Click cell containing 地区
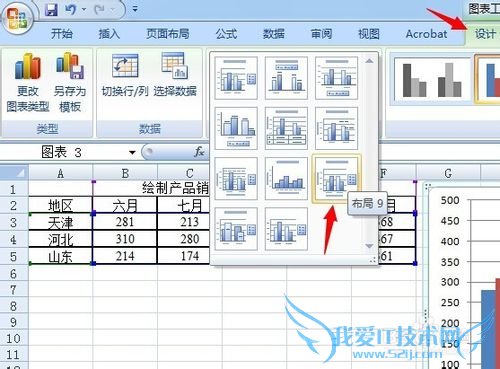This screenshot has width=500, height=369. coord(60,205)
